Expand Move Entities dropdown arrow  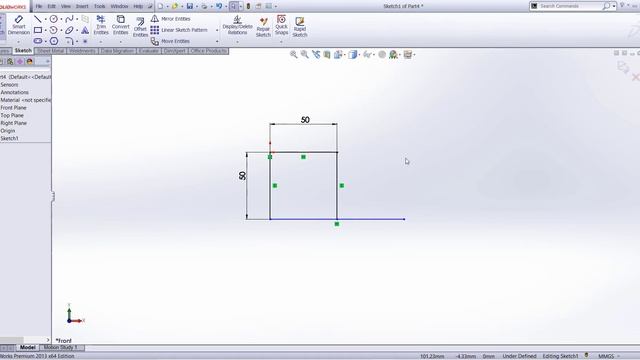[x=217, y=41]
